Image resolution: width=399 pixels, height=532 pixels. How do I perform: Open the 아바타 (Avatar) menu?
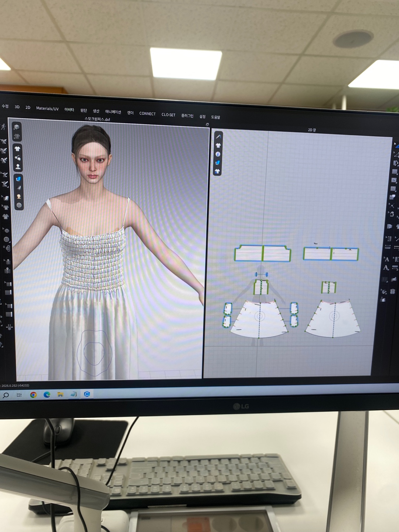[x=69, y=110]
